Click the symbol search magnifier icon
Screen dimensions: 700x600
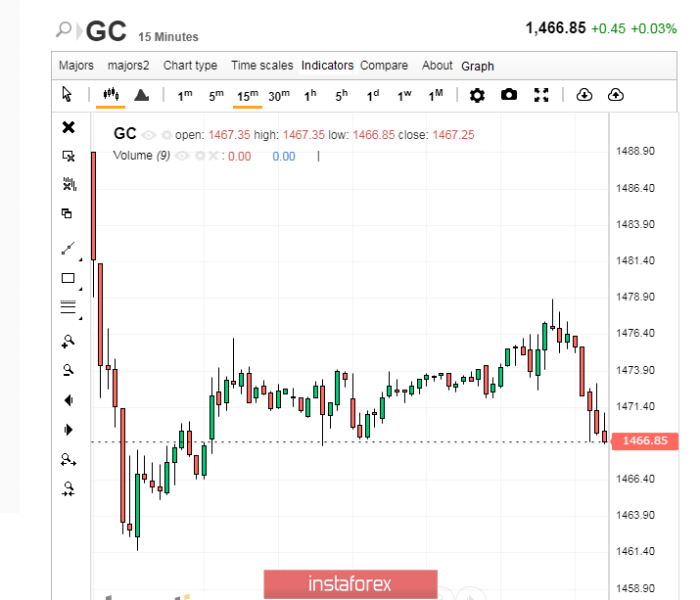click(x=64, y=29)
